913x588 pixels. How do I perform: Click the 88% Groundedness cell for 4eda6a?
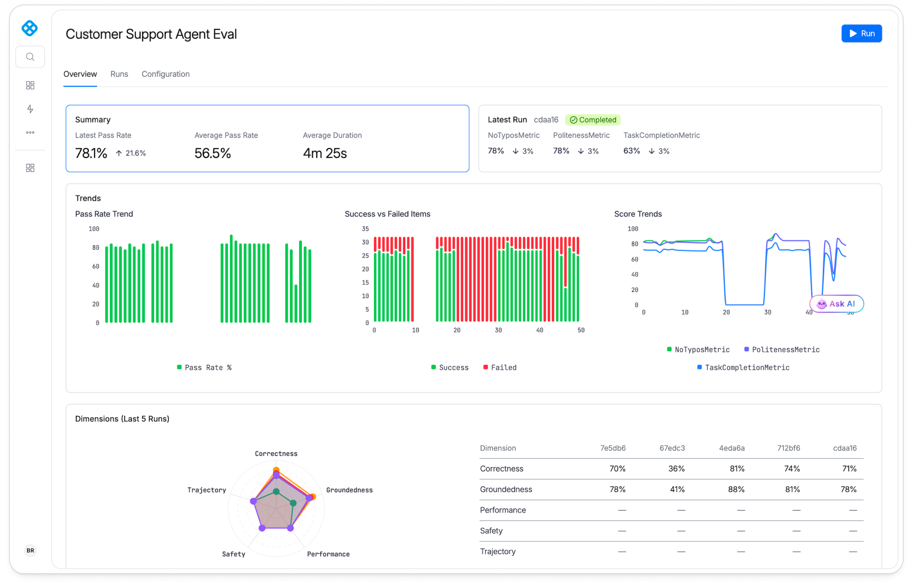(736, 490)
